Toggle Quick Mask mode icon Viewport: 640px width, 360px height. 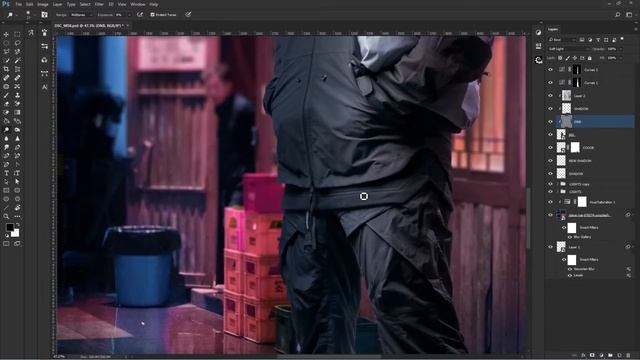pos(6,244)
